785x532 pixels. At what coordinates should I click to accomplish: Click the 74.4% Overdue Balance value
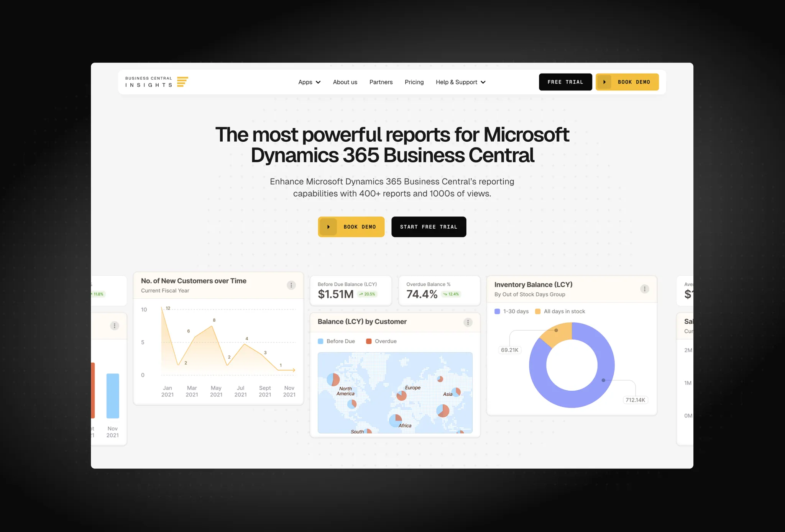(422, 294)
